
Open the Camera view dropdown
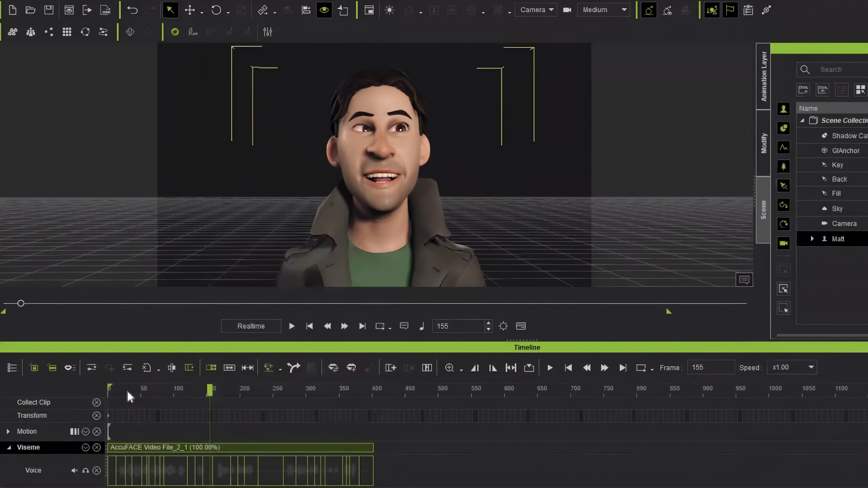click(536, 10)
